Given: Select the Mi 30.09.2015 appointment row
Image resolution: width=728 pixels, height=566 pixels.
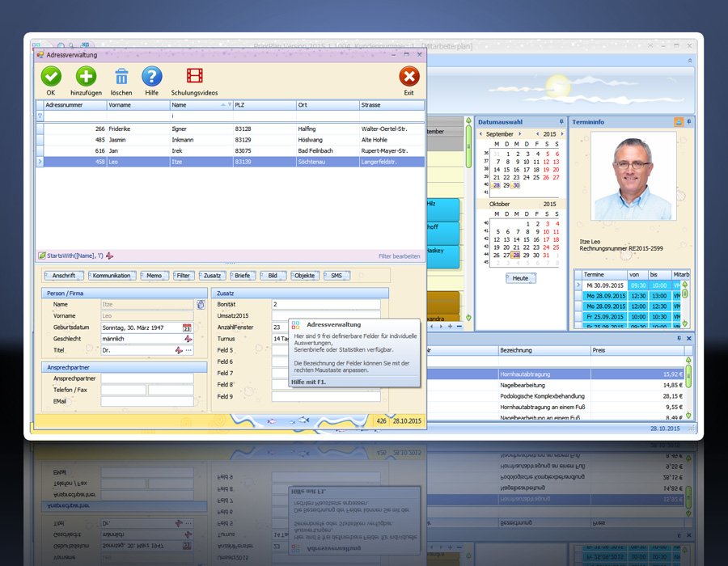Looking at the screenshot, I should [629, 285].
